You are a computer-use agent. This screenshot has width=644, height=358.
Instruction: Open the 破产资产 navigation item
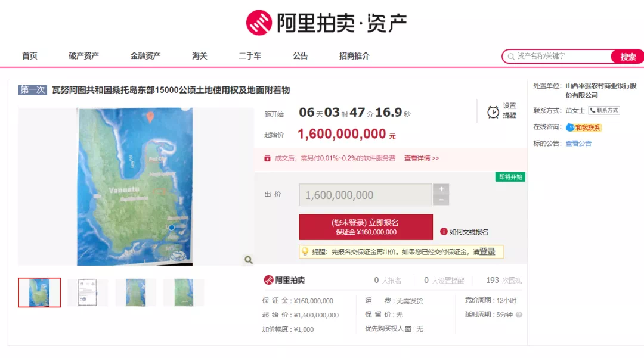[84, 56]
